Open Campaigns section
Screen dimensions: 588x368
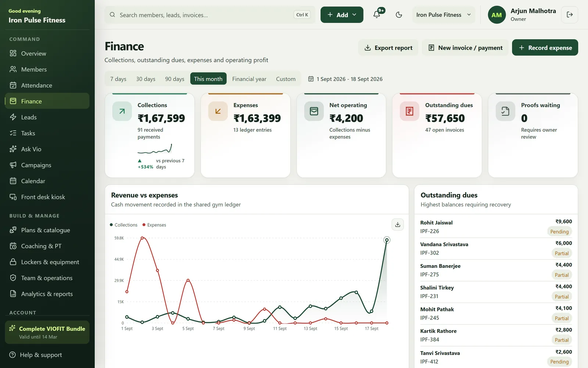point(47,165)
